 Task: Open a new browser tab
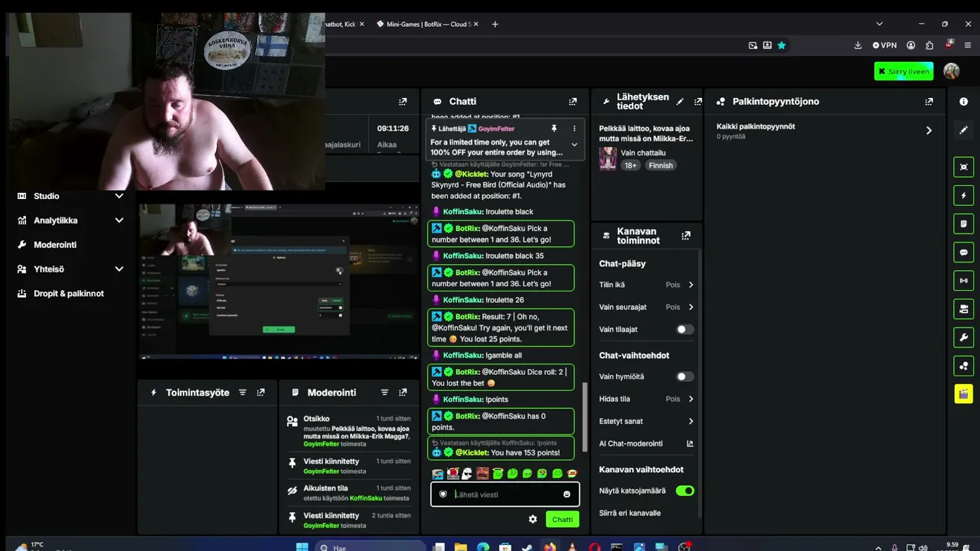495,24
